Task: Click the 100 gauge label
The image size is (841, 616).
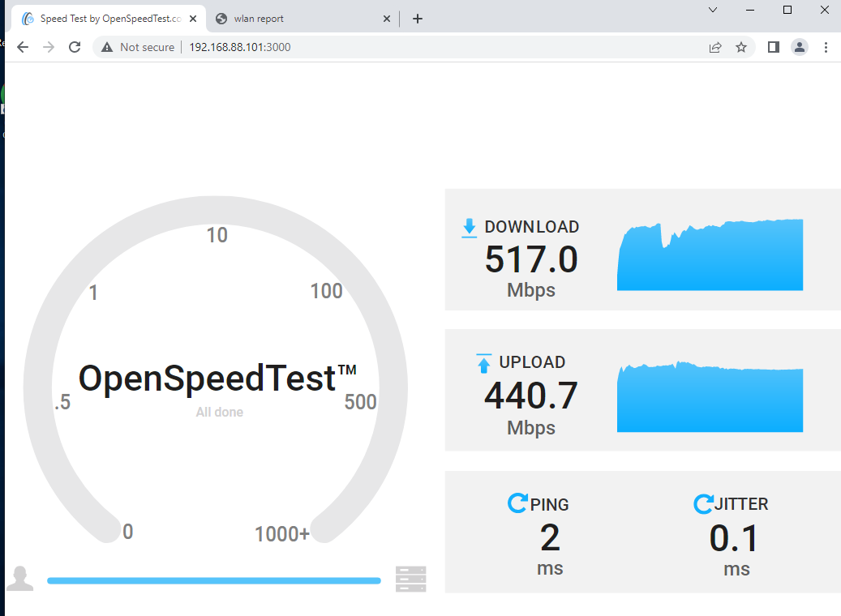Action: pos(327,291)
